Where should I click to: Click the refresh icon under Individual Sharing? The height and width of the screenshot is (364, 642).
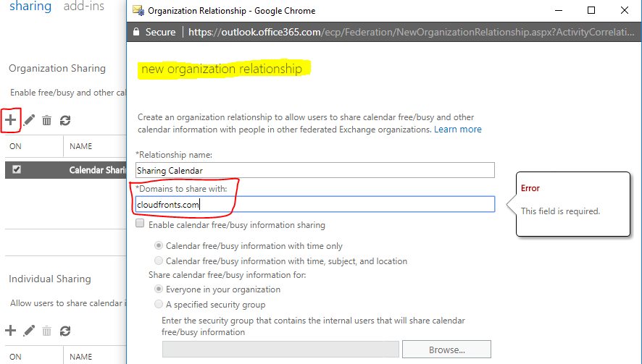pos(65,331)
